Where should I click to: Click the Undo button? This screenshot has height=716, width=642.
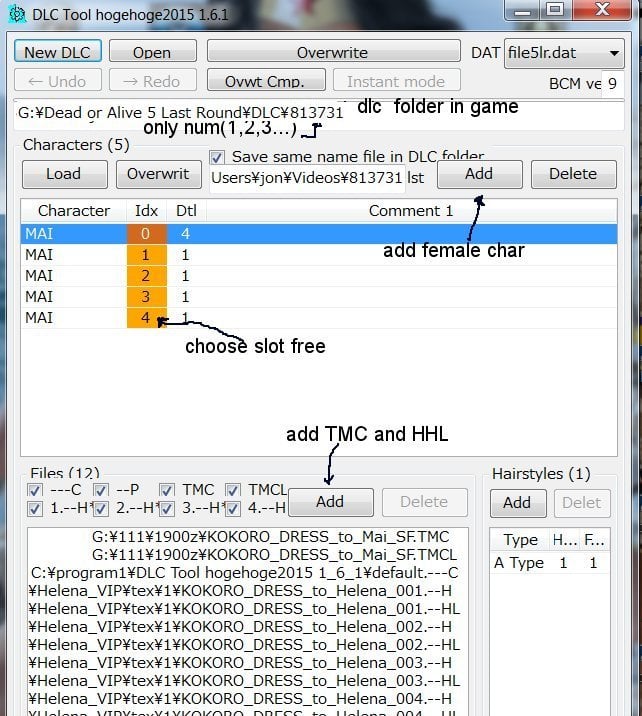[58, 81]
